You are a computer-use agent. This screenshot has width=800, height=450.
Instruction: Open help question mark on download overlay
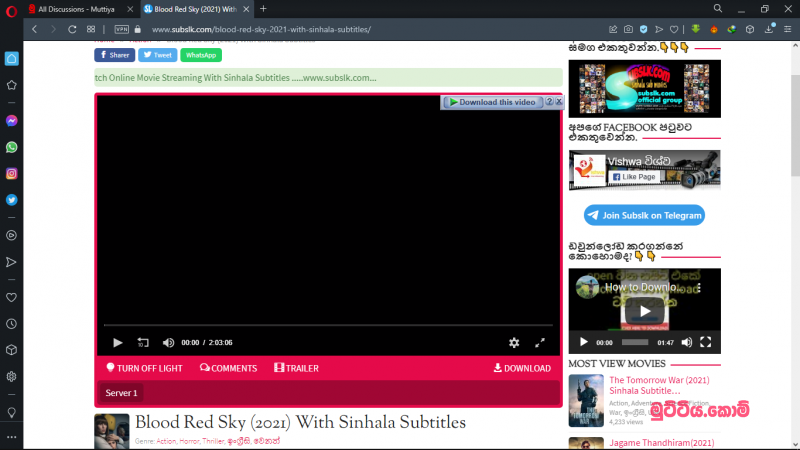click(x=549, y=102)
